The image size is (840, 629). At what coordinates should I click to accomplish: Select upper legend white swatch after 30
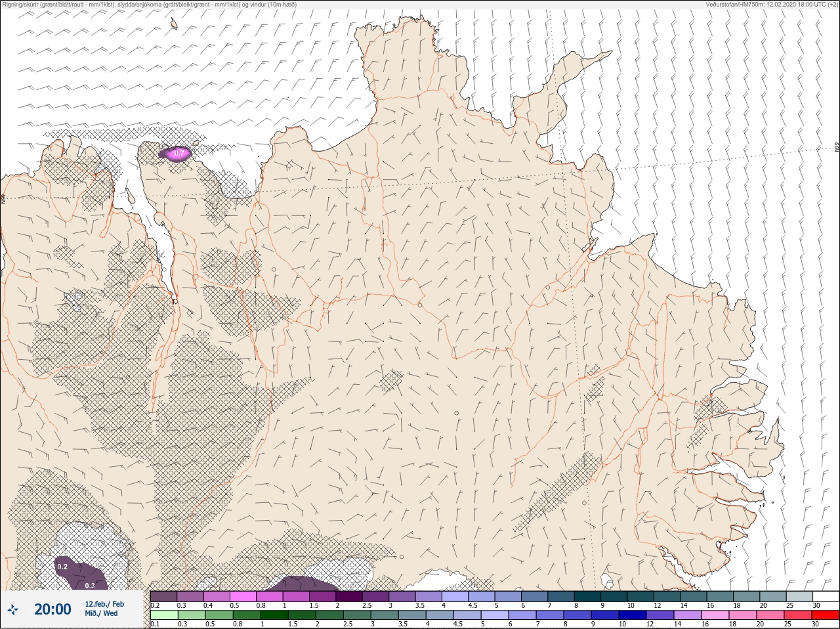pos(826,596)
